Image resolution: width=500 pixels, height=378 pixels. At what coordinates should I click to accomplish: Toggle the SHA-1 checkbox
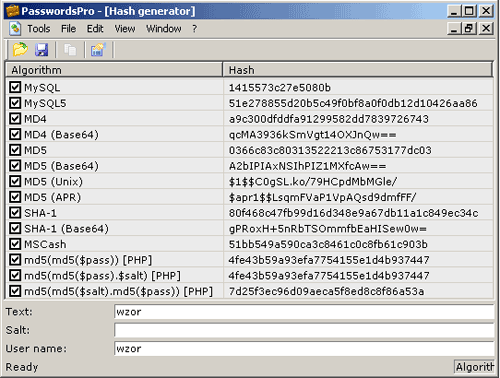tap(15, 213)
